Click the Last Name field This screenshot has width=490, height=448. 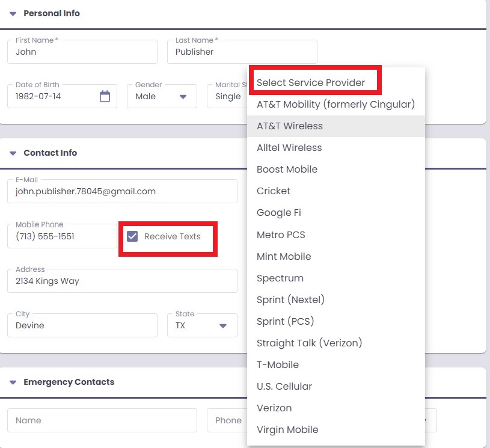(242, 52)
